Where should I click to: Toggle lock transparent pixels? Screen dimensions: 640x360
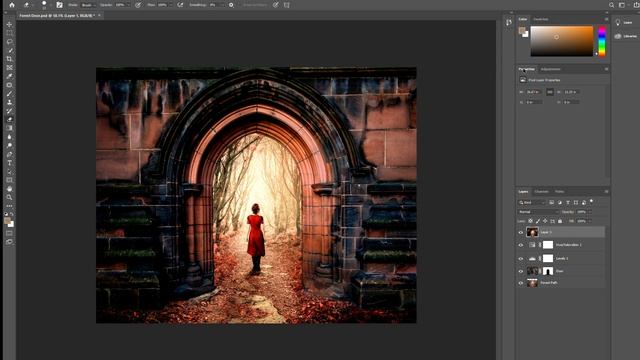(531, 221)
